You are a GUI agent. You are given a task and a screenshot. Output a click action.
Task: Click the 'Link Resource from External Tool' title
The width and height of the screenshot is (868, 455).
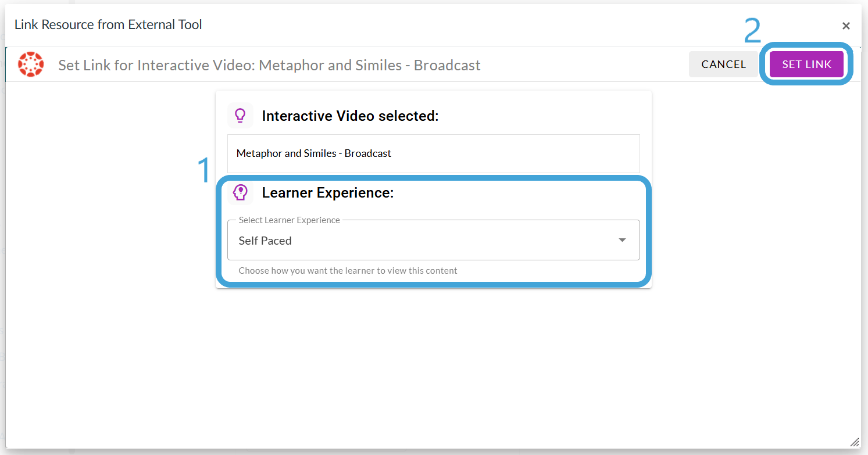point(108,24)
